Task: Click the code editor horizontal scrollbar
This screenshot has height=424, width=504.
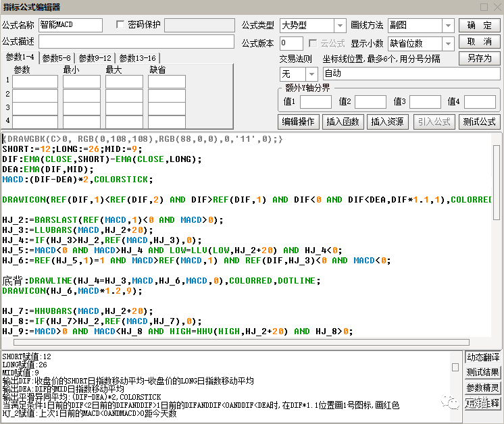Action: 241,342
